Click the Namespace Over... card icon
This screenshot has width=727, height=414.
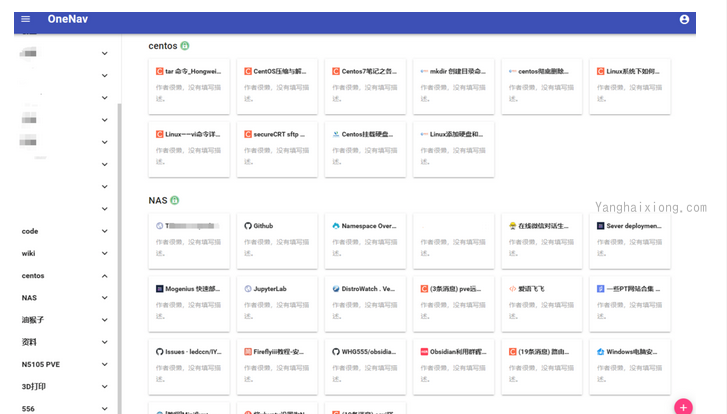tap(336, 226)
